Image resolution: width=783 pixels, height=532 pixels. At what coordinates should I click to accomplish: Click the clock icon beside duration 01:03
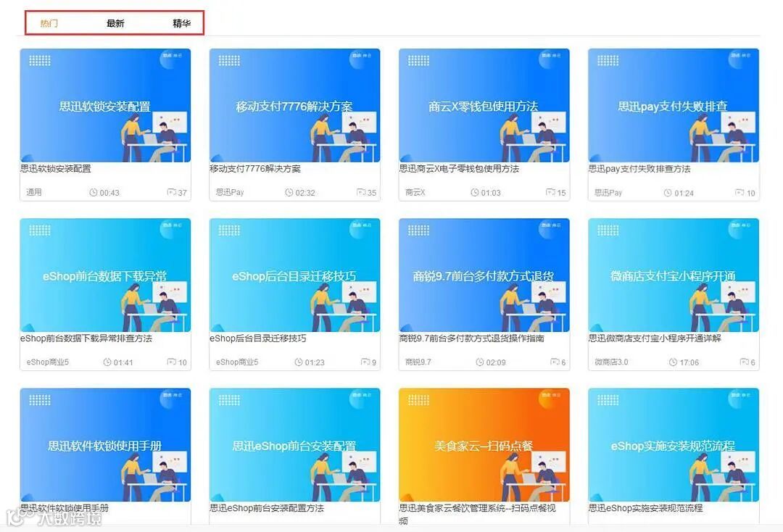[475, 192]
